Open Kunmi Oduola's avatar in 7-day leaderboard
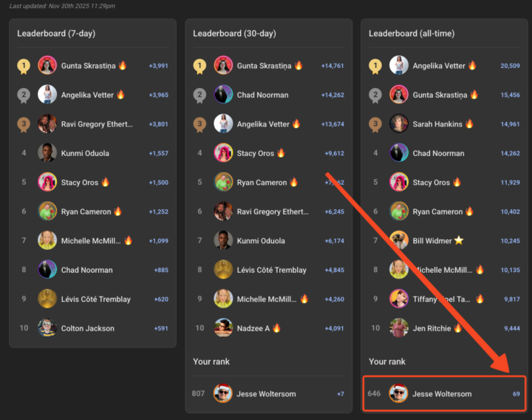This screenshot has width=532, height=420. point(47,153)
